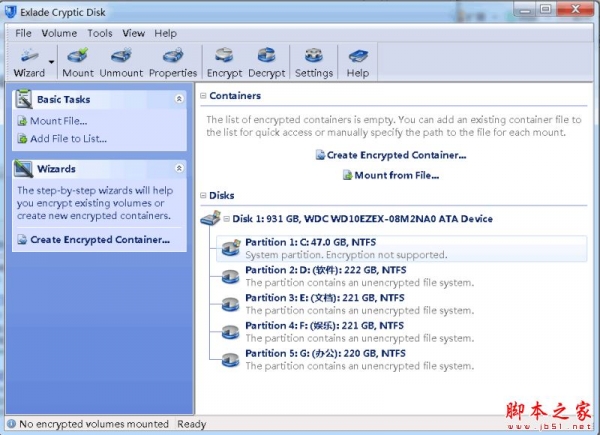Click the 'Ready' status bar text
The image size is (600, 435).
(191, 424)
